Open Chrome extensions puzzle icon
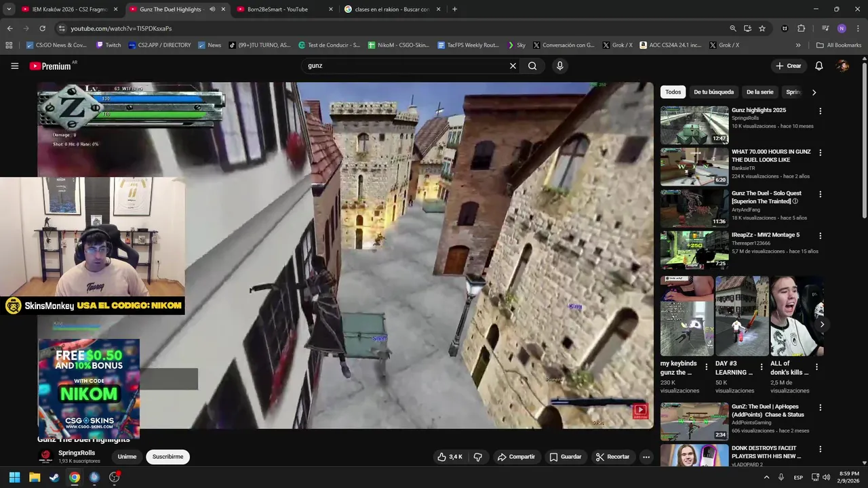This screenshot has height=488, width=868. coord(801,28)
